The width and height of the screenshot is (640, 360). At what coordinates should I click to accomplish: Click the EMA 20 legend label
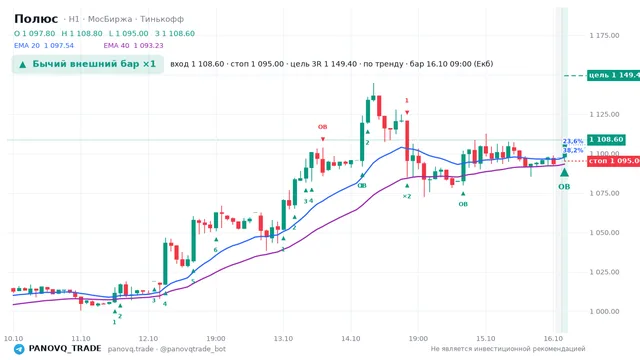pyautogui.click(x=27, y=46)
